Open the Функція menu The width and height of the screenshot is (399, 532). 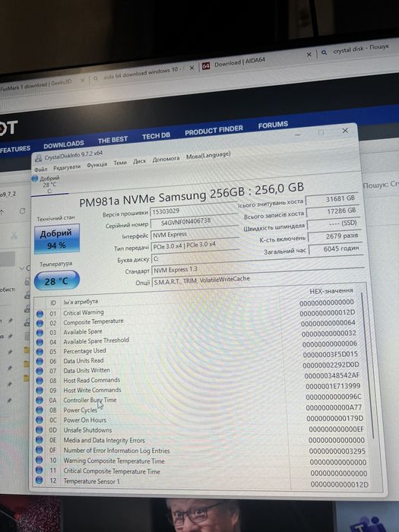pyautogui.click(x=97, y=165)
